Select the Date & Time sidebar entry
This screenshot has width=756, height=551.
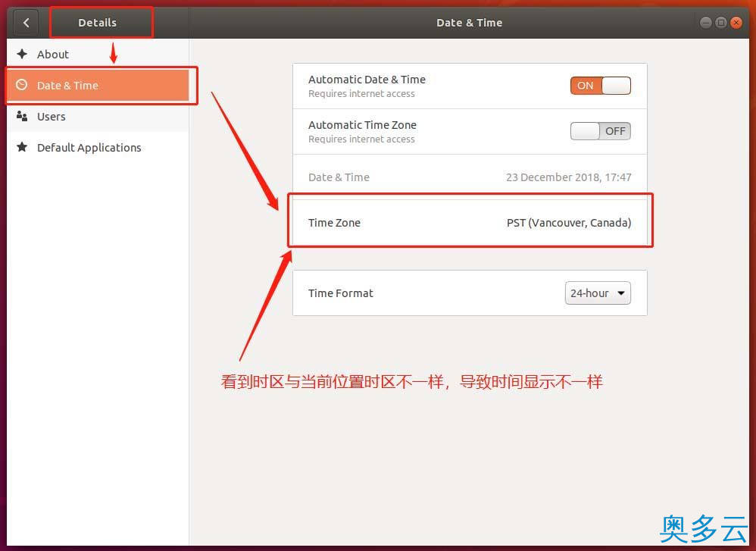pyautogui.click(x=68, y=86)
